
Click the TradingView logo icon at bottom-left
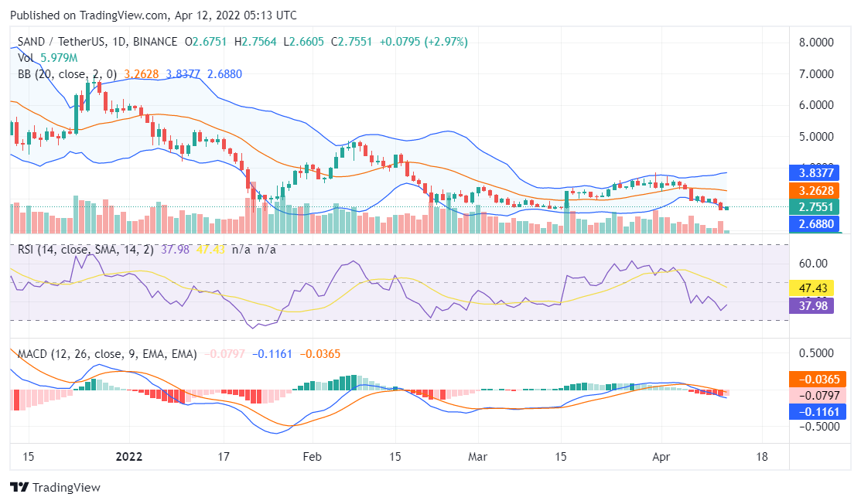pos(19,488)
